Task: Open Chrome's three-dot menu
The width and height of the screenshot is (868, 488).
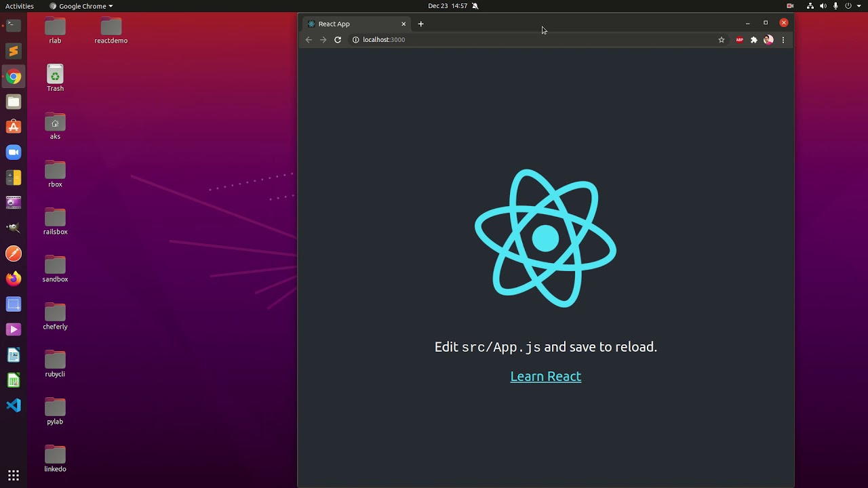Action: point(783,40)
